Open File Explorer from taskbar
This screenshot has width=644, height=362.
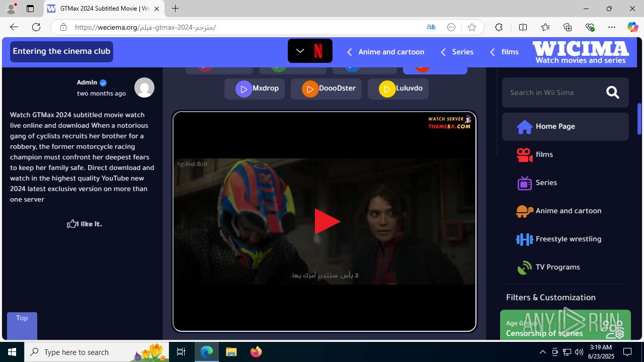tap(231, 352)
